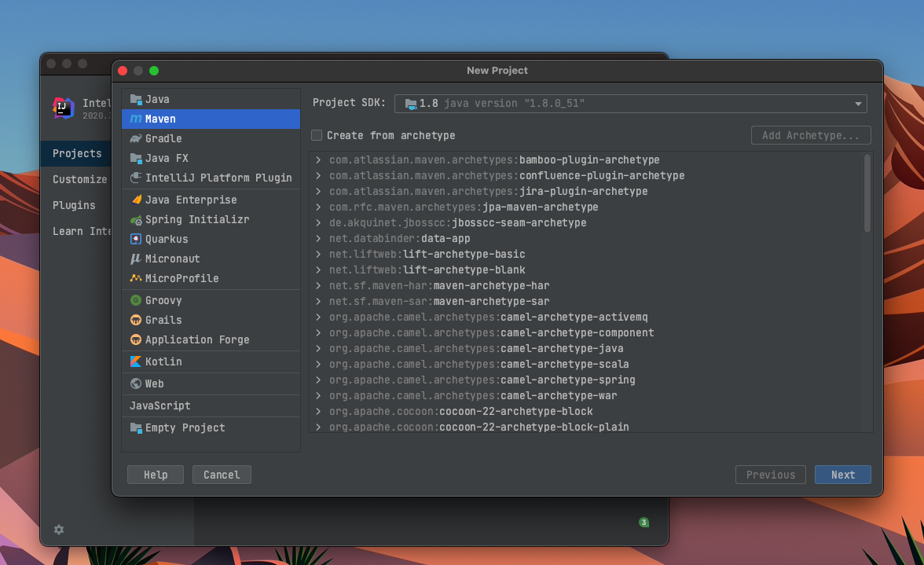Click the Empty Project folder icon
The width and height of the screenshot is (924, 565).
coord(136,427)
